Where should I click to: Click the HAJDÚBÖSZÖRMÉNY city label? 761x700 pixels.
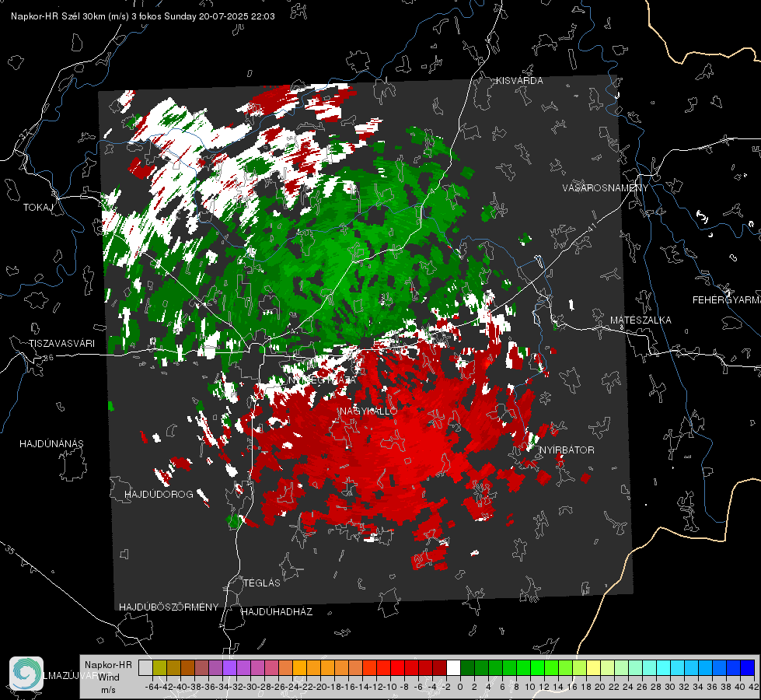(x=169, y=607)
